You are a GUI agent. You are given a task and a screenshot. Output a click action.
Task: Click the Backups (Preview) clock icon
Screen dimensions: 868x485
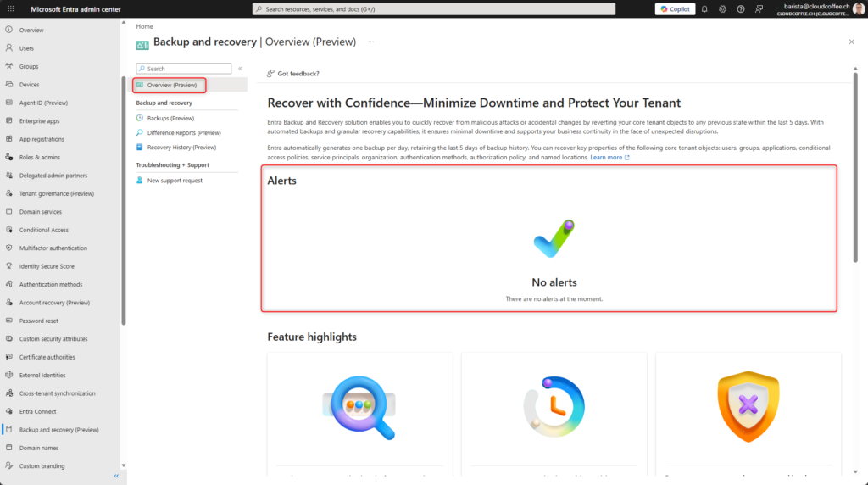[140, 118]
